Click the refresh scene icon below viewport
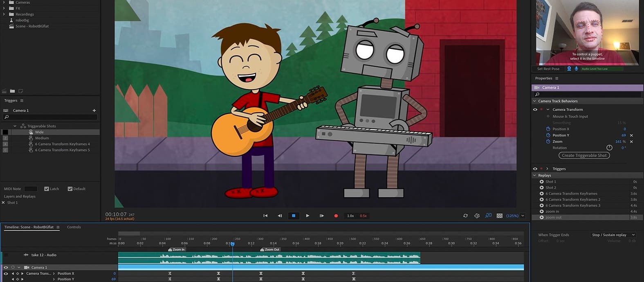Viewport: 644px width, 282px height. pyautogui.click(x=465, y=216)
